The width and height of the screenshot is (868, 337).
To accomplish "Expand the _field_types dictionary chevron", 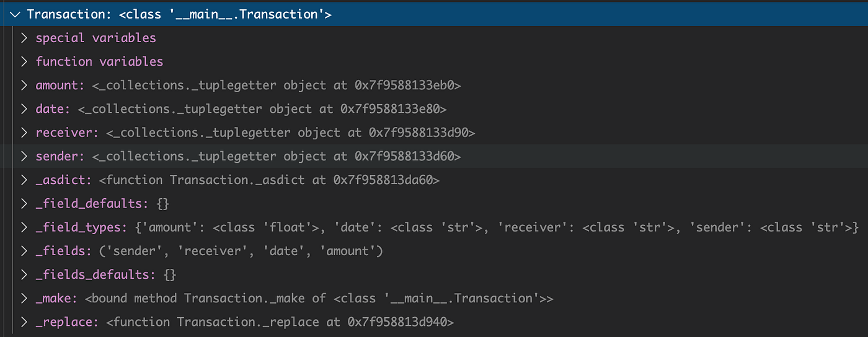I will [x=24, y=227].
